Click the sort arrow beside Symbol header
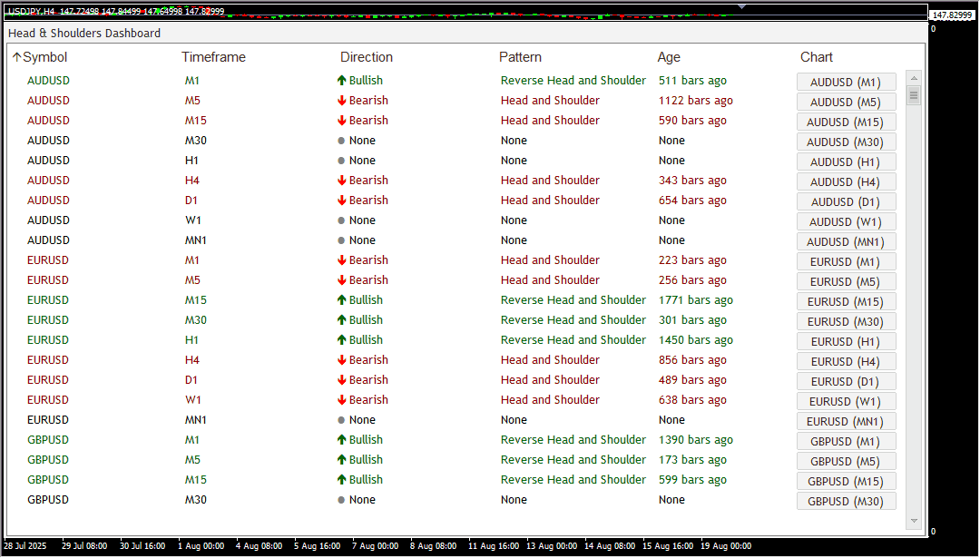 [x=17, y=57]
